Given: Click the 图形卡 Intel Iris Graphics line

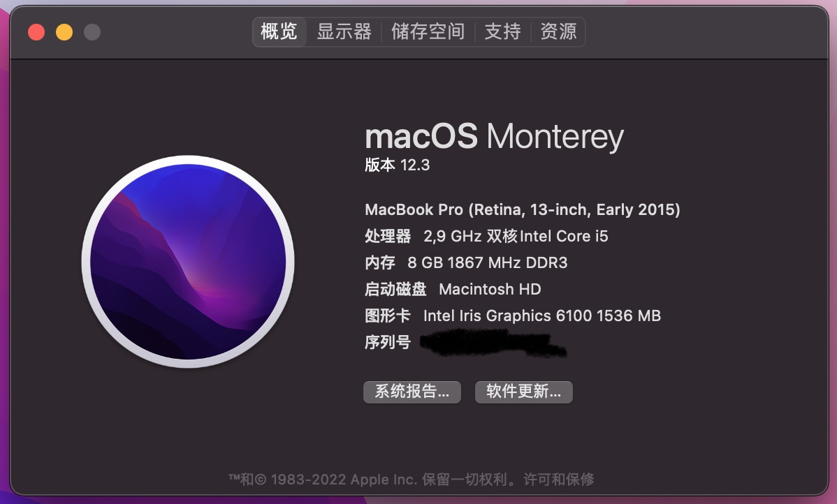Looking at the screenshot, I should [512, 316].
